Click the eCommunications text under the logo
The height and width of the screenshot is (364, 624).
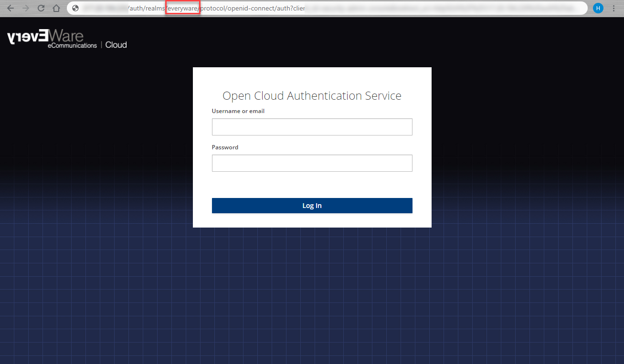click(72, 45)
